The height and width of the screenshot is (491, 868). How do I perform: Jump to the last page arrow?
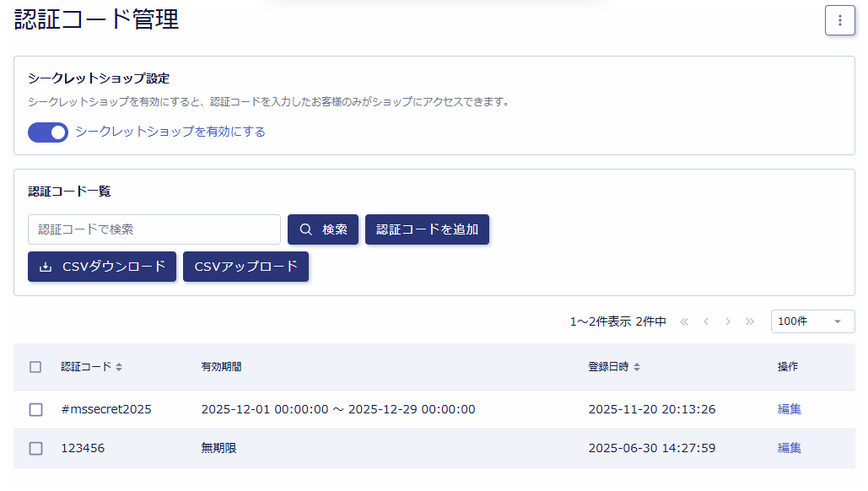tap(750, 321)
